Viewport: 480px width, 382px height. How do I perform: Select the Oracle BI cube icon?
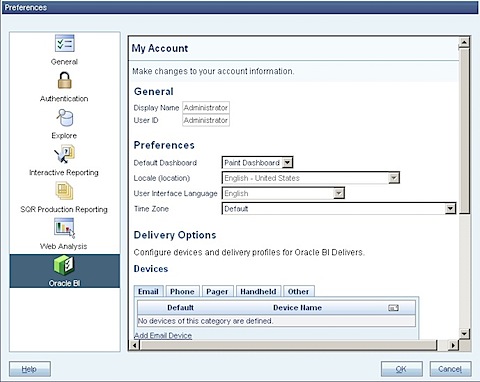(64, 265)
